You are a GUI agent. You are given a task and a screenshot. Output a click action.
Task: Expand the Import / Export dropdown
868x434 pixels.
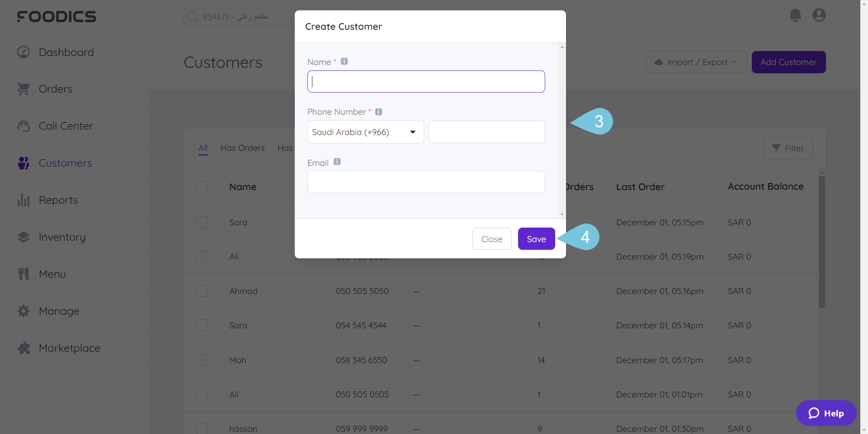696,62
